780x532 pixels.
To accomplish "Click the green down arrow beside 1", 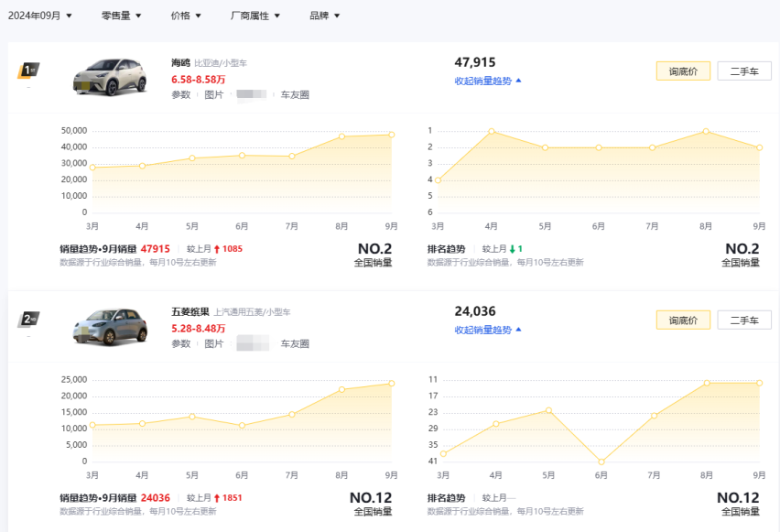I will click(513, 249).
